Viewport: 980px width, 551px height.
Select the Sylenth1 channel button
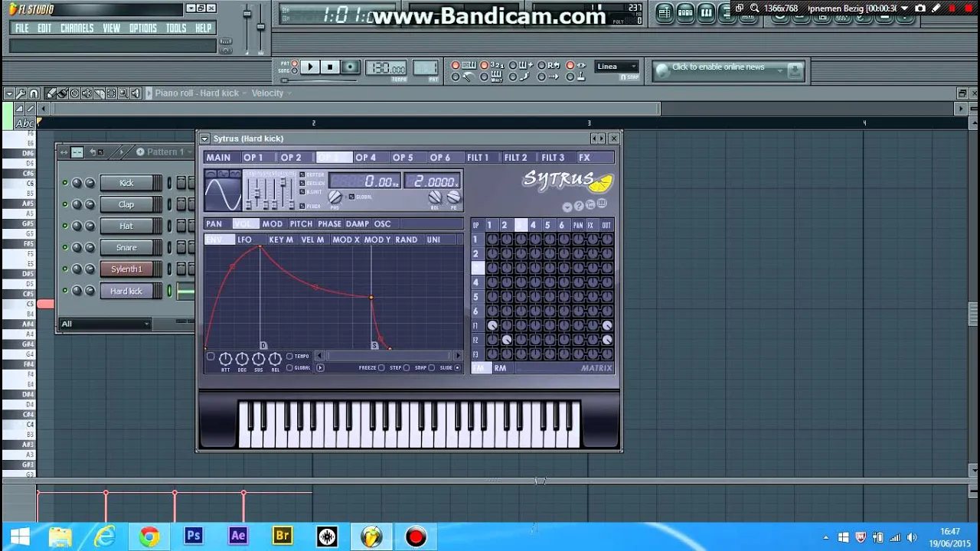[126, 269]
